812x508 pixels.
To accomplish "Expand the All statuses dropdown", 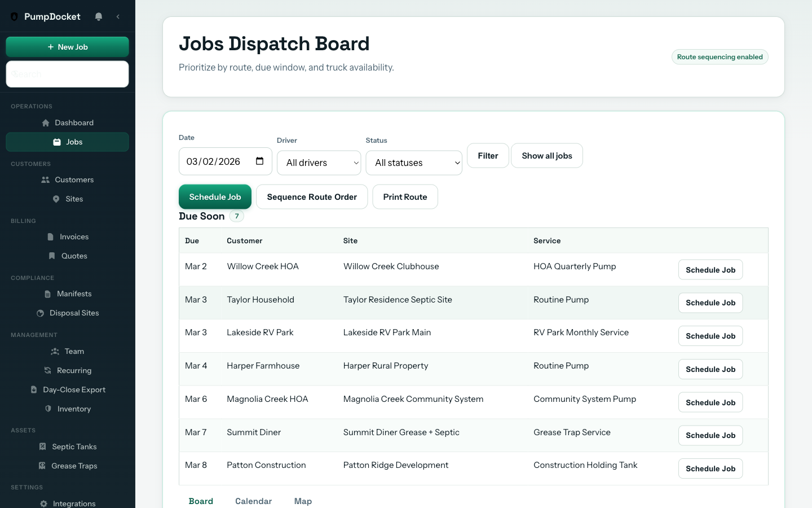I will pyautogui.click(x=414, y=163).
